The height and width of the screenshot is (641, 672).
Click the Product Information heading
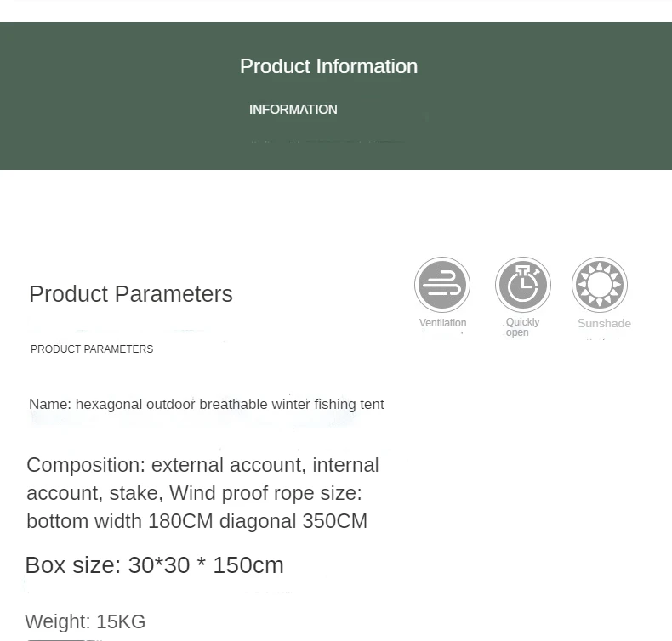pyautogui.click(x=328, y=66)
